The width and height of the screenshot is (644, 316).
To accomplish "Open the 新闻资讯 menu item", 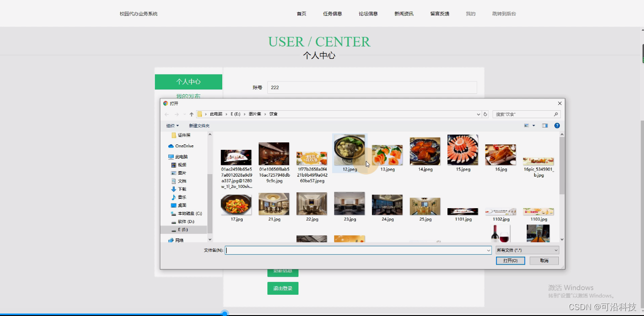I will point(404,13).
